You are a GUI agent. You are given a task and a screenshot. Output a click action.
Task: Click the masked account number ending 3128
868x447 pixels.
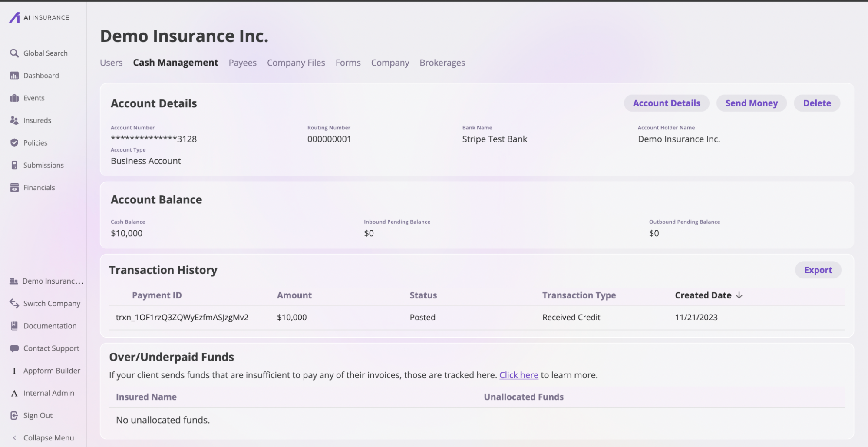point(154,139)
